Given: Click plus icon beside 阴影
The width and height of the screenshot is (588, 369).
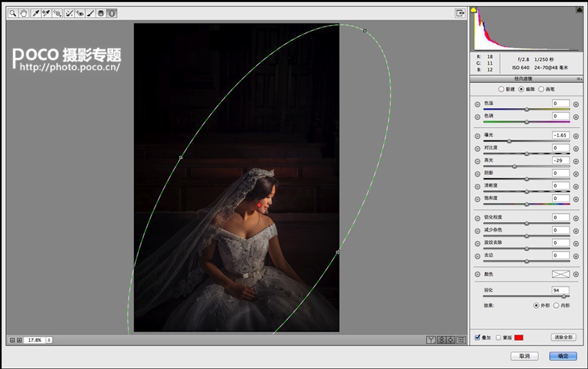Looking at the screenshot, I should 576,174.
